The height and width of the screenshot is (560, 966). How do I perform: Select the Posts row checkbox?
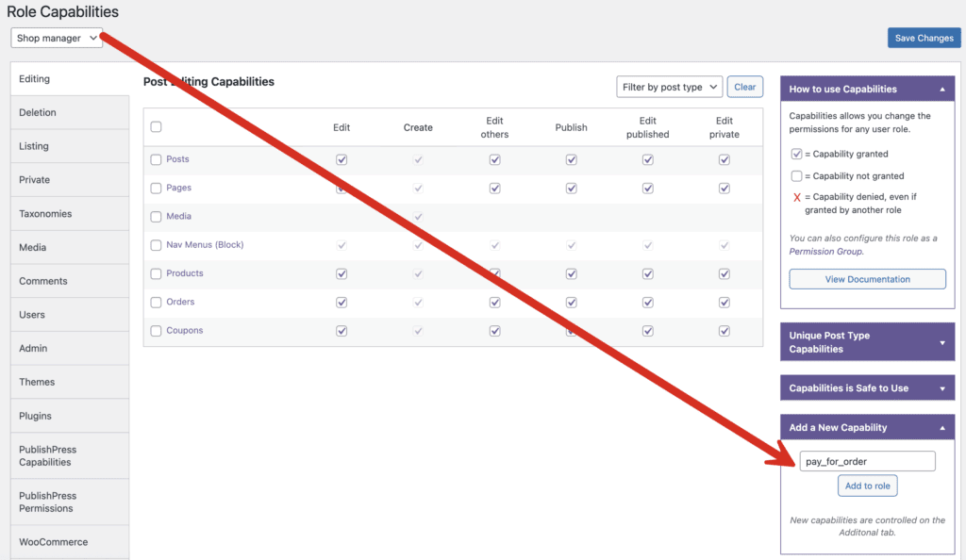pyautogui.click(x=156, y=159)
